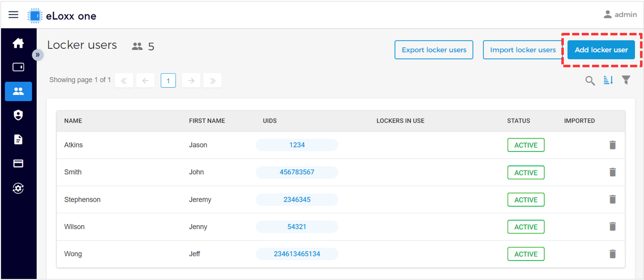Click the user count people icon

137,46
